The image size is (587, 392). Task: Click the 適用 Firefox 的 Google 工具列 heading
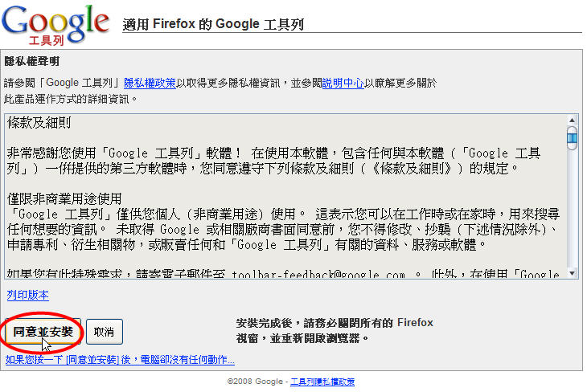(212, 24)
